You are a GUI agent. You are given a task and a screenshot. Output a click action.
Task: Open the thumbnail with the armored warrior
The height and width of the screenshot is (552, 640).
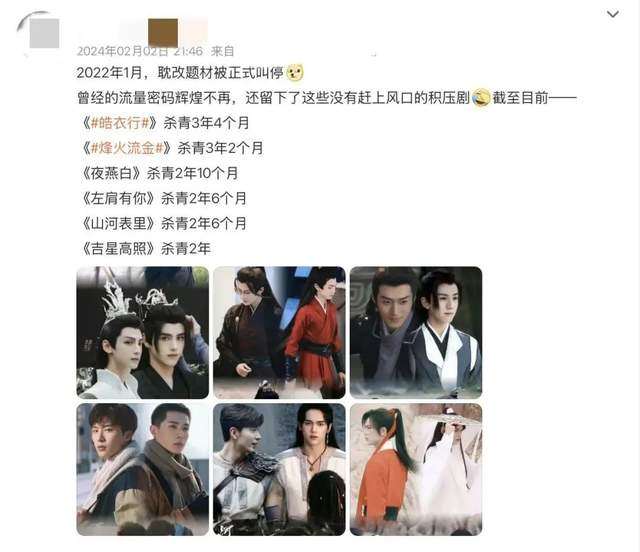coord(279,470)
